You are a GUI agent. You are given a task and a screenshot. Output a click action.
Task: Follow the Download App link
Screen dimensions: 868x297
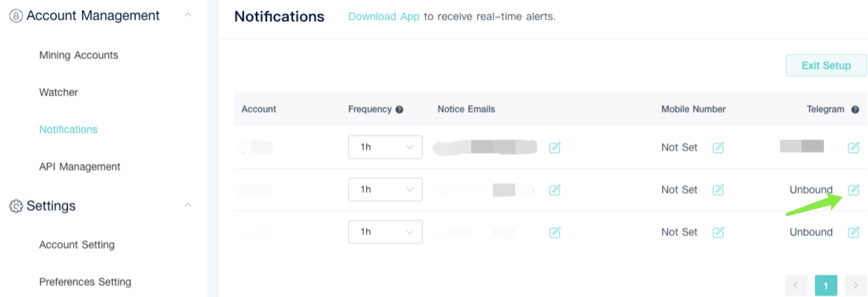pos(384,16)
